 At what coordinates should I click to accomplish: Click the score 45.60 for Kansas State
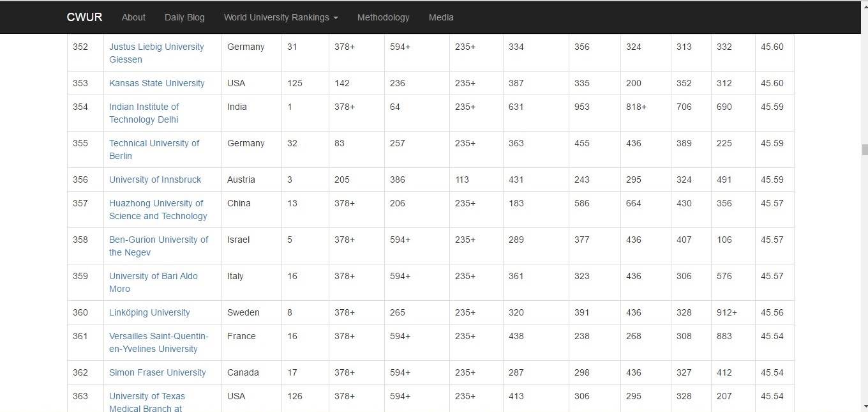pos(772,83)
